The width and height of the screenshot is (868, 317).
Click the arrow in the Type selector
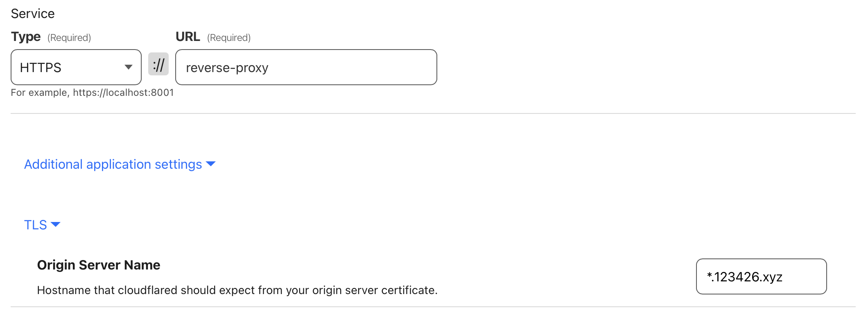coord(129,67)
